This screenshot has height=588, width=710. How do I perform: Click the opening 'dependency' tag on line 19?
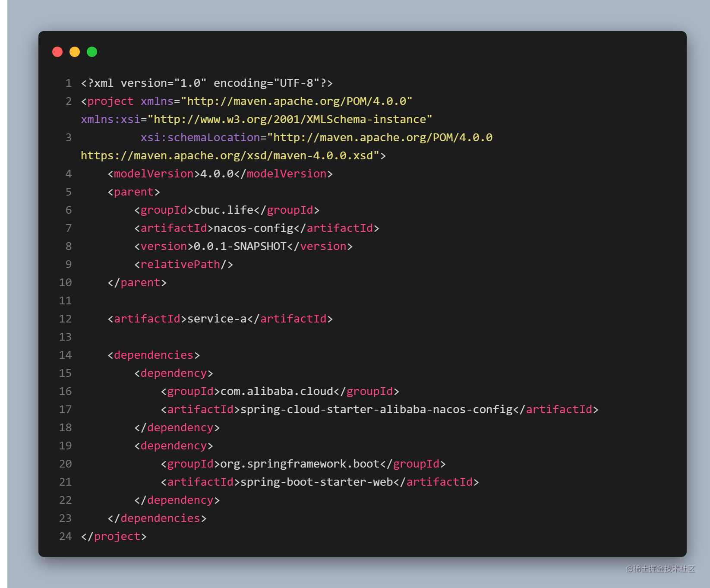pyautogui.click(x=174, y=446)
